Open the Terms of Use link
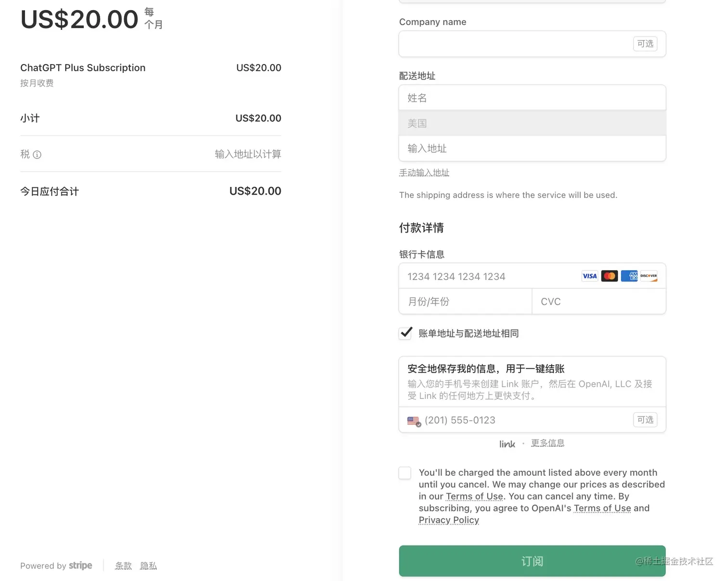This screenshot has width=728, height=581. 474,496
